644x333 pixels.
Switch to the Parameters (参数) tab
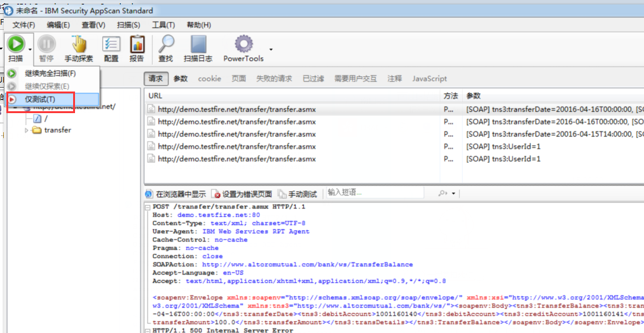(x=181, y=78)
